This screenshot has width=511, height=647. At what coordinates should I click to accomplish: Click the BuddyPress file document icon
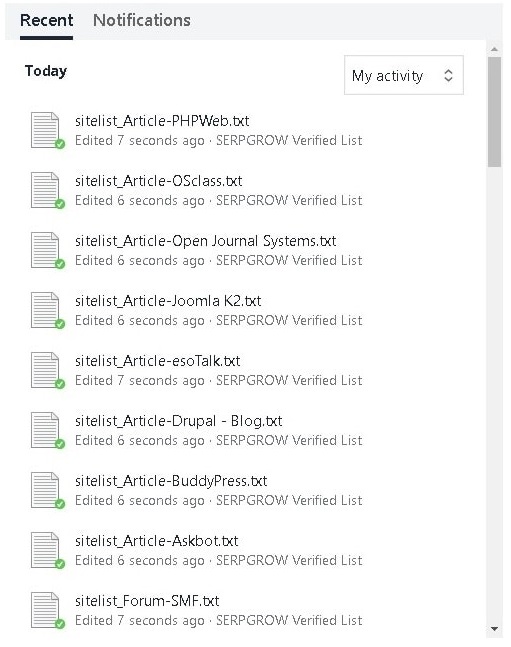[x=46, y=490]
